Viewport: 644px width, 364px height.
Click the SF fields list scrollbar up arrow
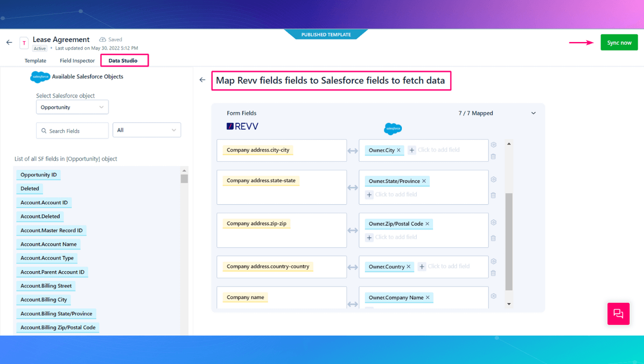pos(184,170)
